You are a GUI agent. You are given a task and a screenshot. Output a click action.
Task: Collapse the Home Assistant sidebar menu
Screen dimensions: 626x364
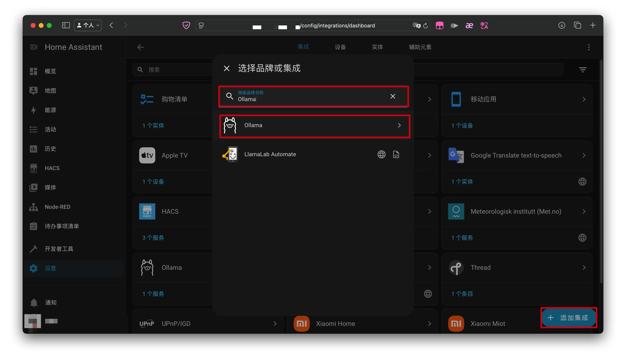(x=33, y=47)
